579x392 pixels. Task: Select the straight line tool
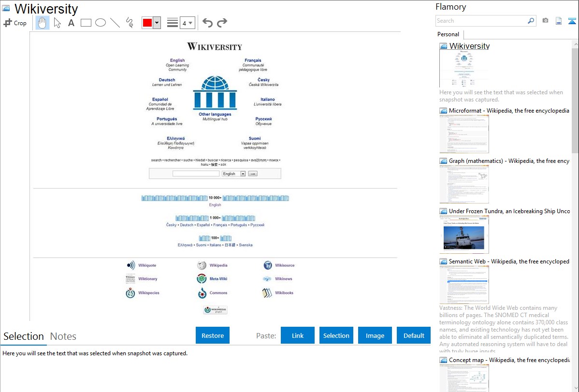click(115, 23)
